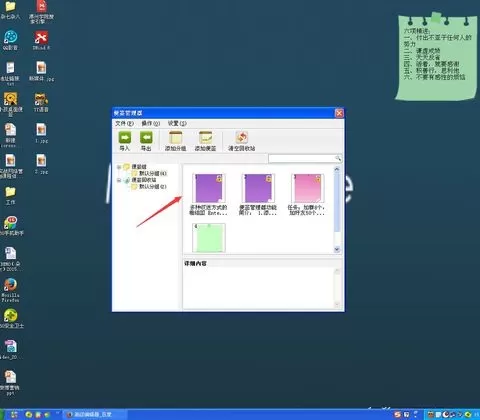Click the ppt file icon at desktop bottom
Screen dimensions: 480x420
click(x=10, y=377)
